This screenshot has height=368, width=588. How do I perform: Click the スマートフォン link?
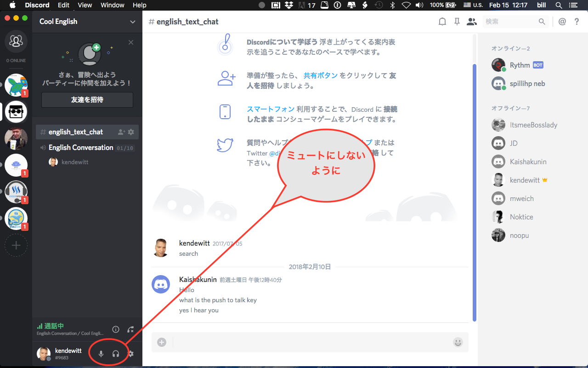click(x=271, y=109)
